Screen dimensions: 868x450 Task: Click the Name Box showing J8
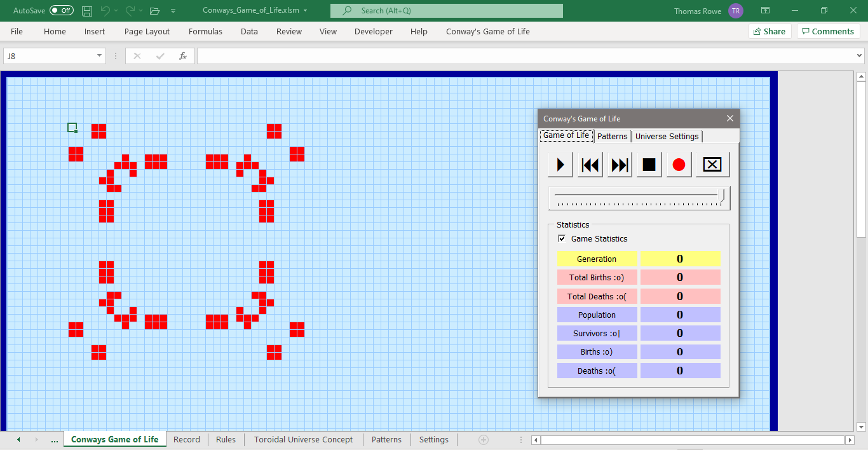click(x=49, y=56)
